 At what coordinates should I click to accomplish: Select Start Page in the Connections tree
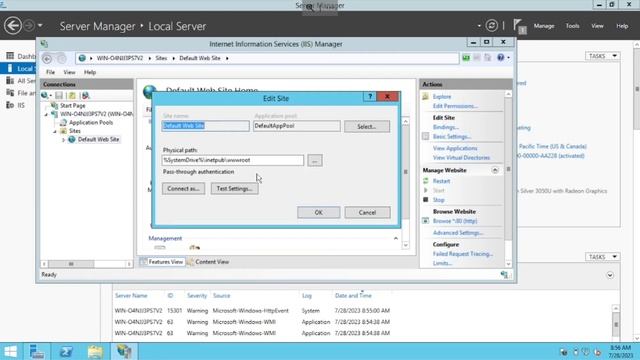(x=72, y=105)
